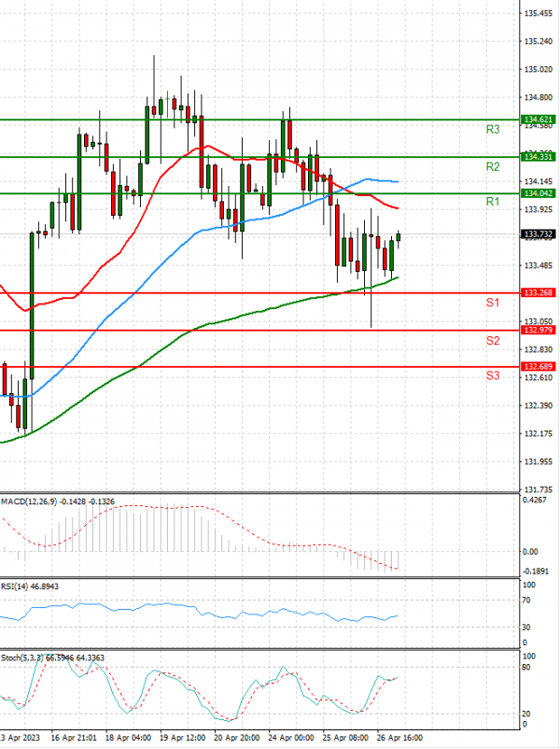Select the 132.689 price tag
Image resolution: width=560 pixels, height=749 pixels.
537,367
